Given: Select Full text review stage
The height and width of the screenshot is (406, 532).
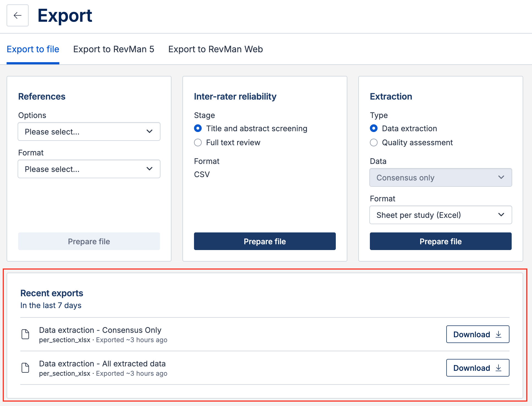Looking at the screenshot, I should click(x=198, y=142).
